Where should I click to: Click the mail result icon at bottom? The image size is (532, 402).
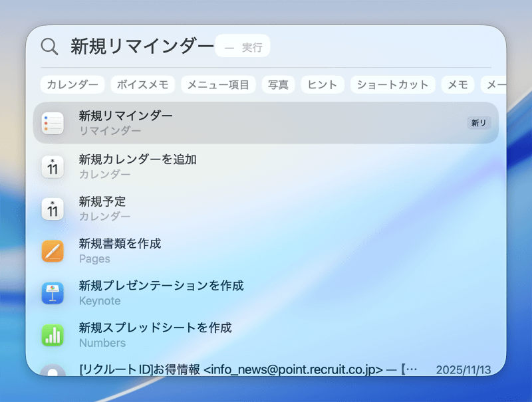click(x=53, y=369)
